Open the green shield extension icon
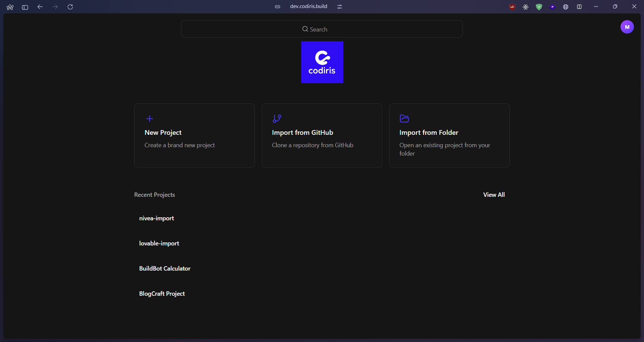This screenshot has width=644, height=342. [x=539, y=7]
